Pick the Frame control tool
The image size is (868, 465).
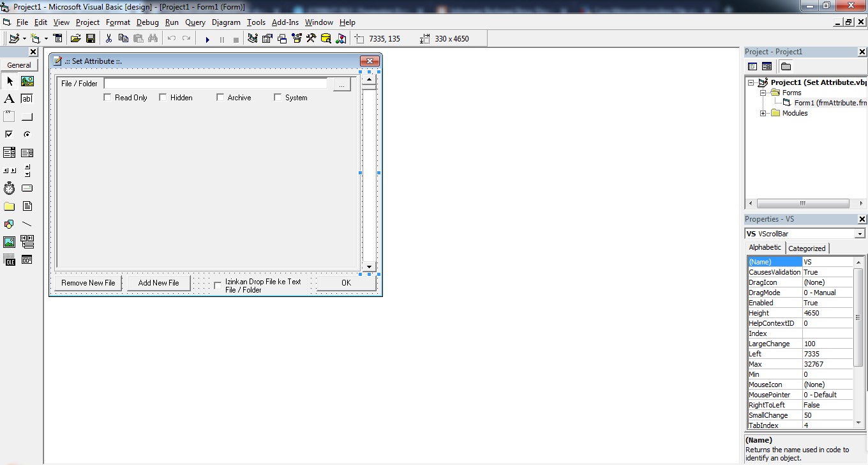point(10,117)
